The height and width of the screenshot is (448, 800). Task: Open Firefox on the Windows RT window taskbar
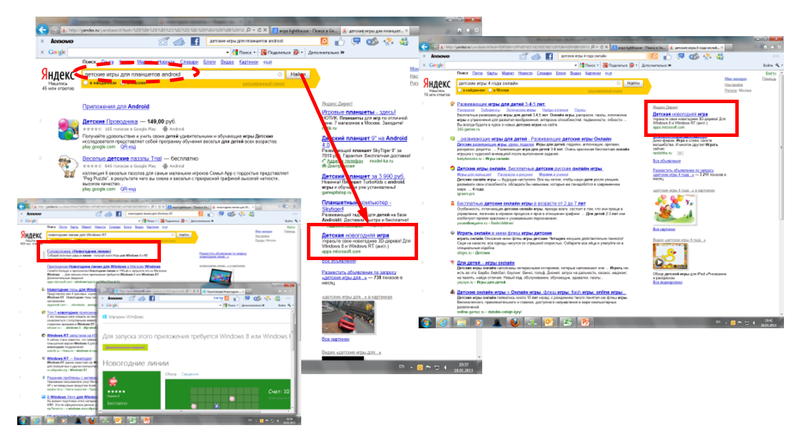[91, 420]
